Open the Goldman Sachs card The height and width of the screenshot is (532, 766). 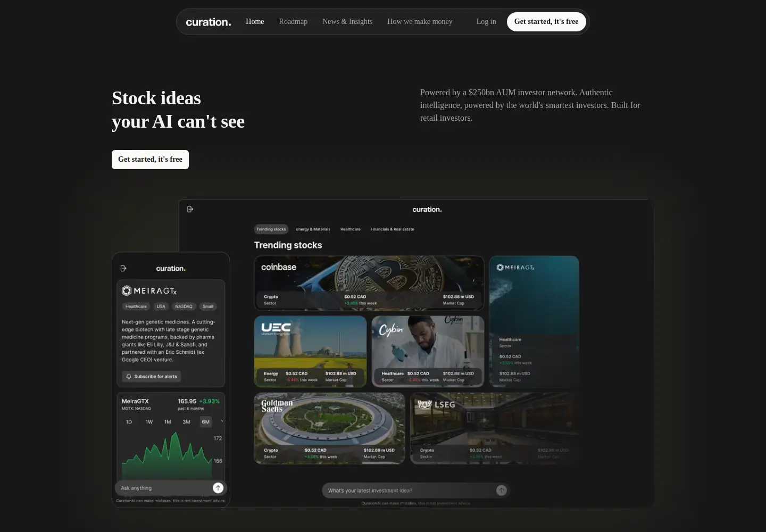[x=329, y=428]
